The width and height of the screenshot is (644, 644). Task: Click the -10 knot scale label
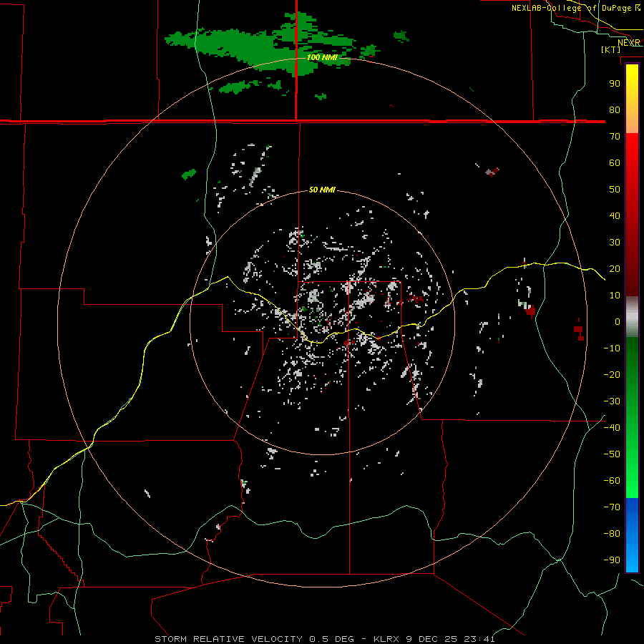coord(612,348)
